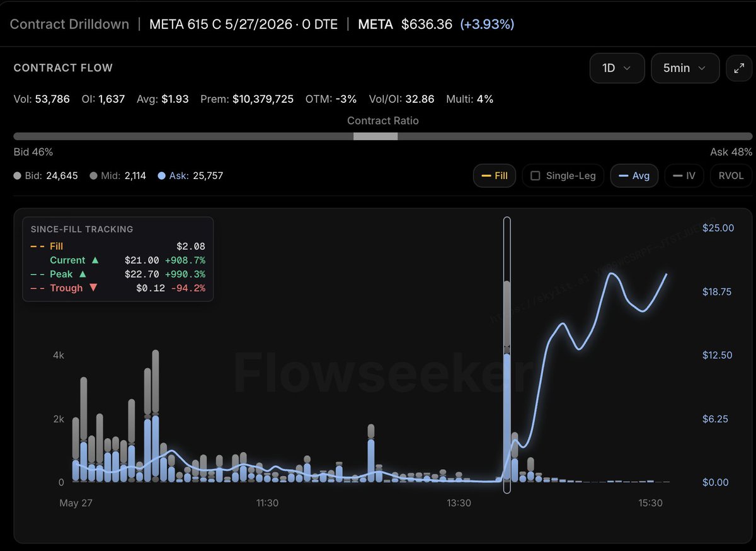756x551 pixels.
Task: Open the 5min interval dropdown
Action: (x=685, y=68)
